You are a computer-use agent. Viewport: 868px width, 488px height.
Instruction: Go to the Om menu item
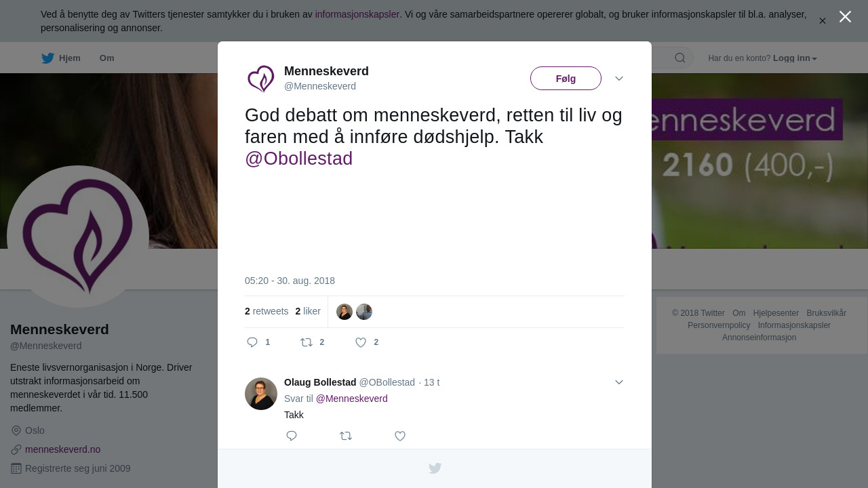coord(106,58)
